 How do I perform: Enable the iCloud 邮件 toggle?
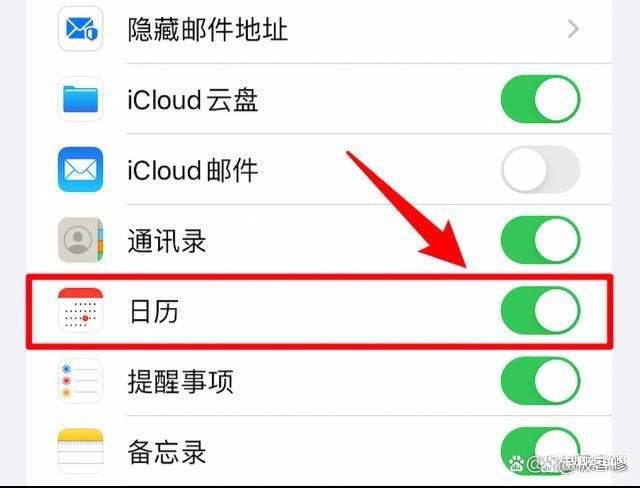(x=541, y=169)
